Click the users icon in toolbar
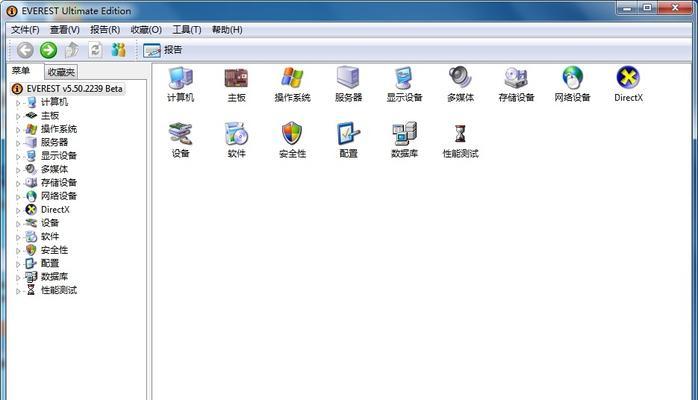 118,50
